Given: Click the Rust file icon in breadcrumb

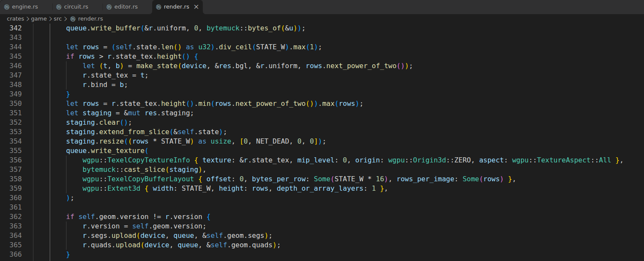Looking at the screenshot, I should pyautogui.click(x=73, y=19).
